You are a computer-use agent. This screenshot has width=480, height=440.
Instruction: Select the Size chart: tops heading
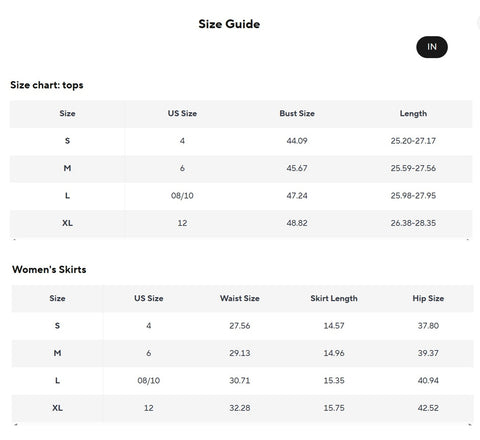[x=47, y=85]
